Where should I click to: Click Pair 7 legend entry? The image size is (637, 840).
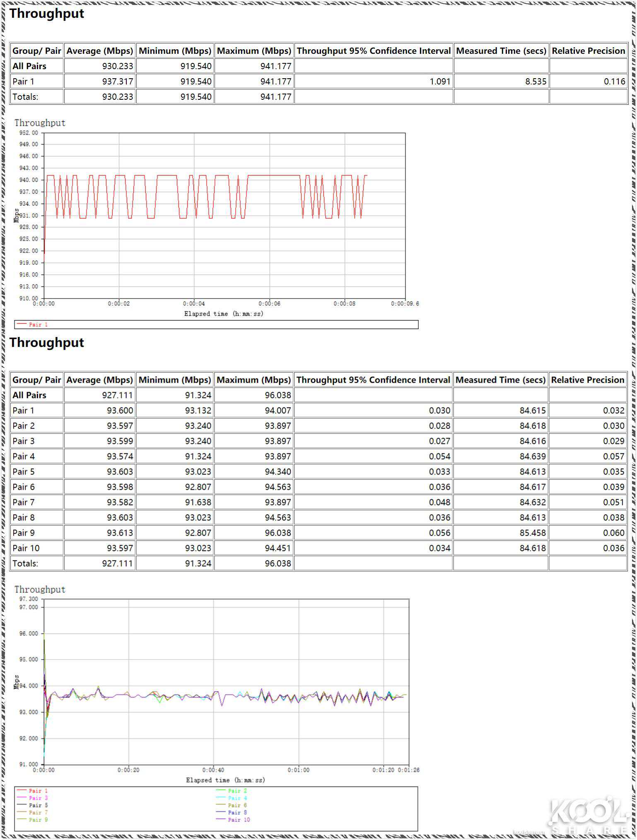click(x=32, y=812)
